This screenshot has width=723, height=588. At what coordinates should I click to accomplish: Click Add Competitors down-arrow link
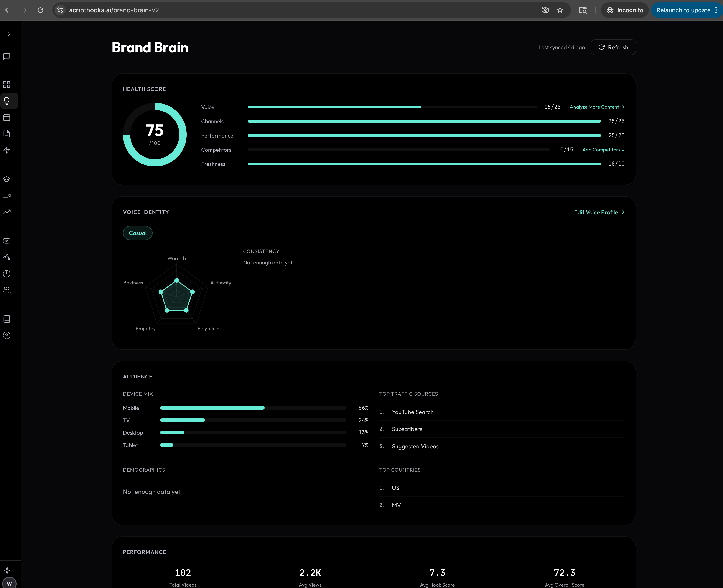pos(603,150)
